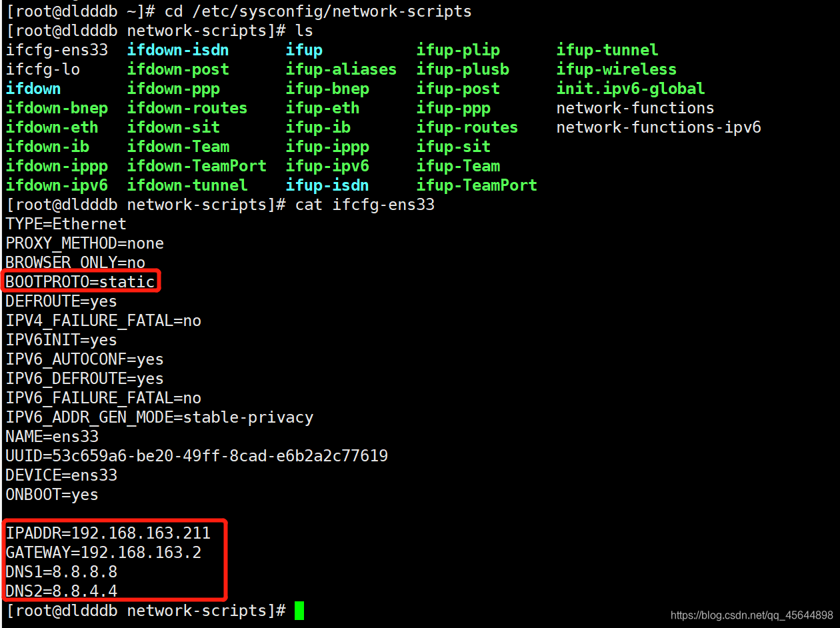Click the DEFROUTE=yes line
Viewport: 840px width, 628px height.
click(61, 301)
